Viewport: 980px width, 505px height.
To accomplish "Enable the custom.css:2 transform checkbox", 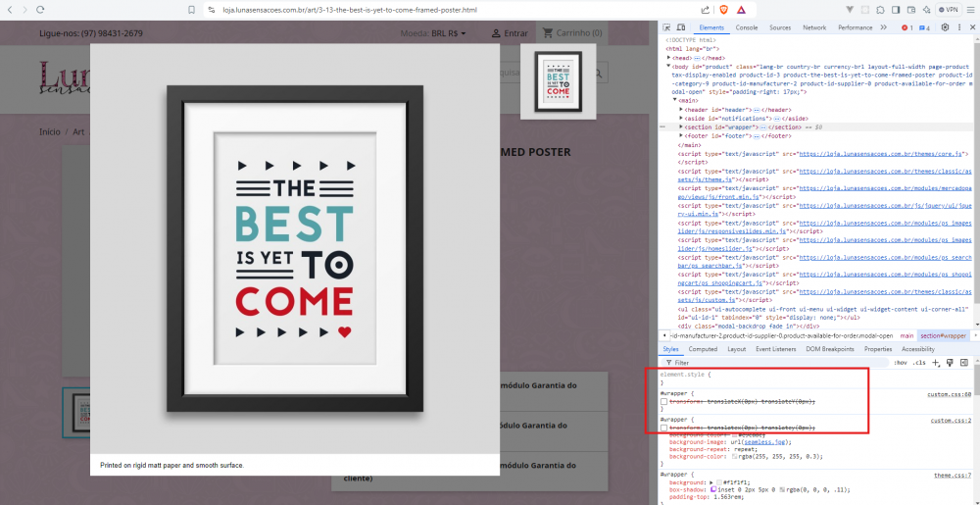I will (x=663, y=428).
